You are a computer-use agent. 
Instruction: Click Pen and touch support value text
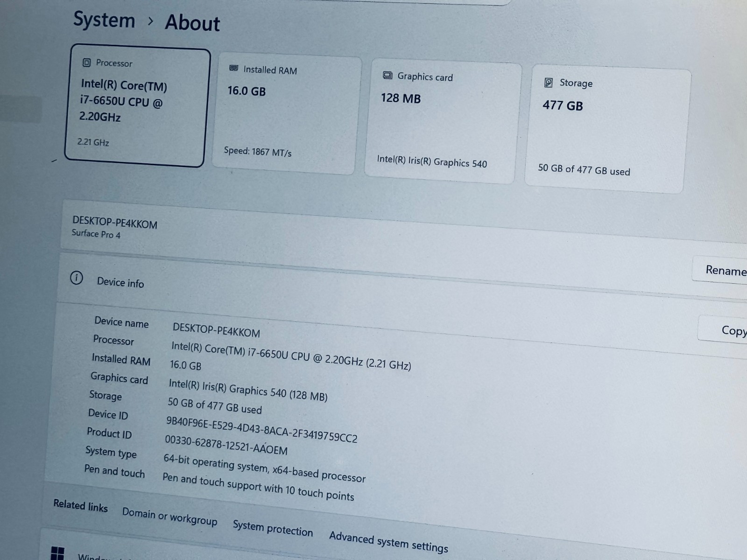coord(258,486)
